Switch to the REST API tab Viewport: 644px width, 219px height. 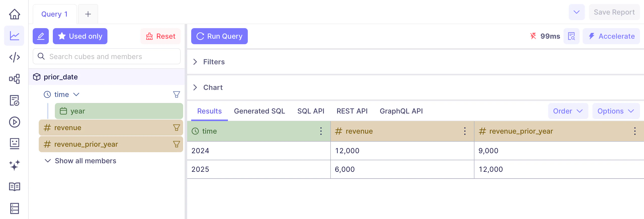pos(352,111)
